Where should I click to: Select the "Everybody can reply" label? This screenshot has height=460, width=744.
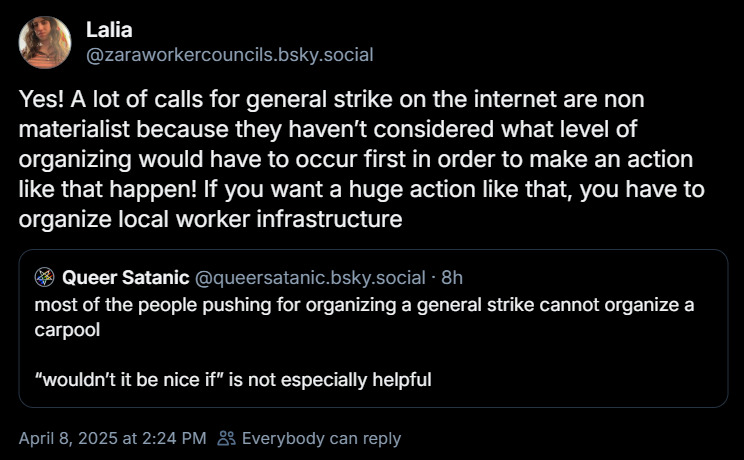pos(321,438)
